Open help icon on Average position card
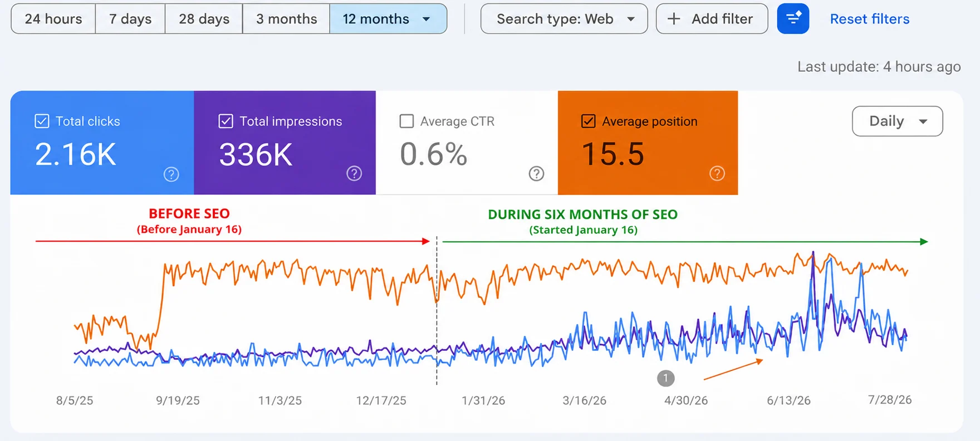980x441 pixels. [x=717, y=174]
